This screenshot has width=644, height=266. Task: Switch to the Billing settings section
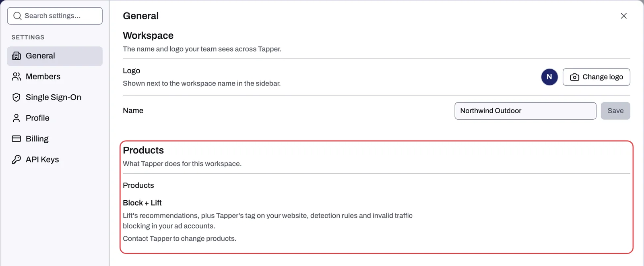[x=55, y=139]
